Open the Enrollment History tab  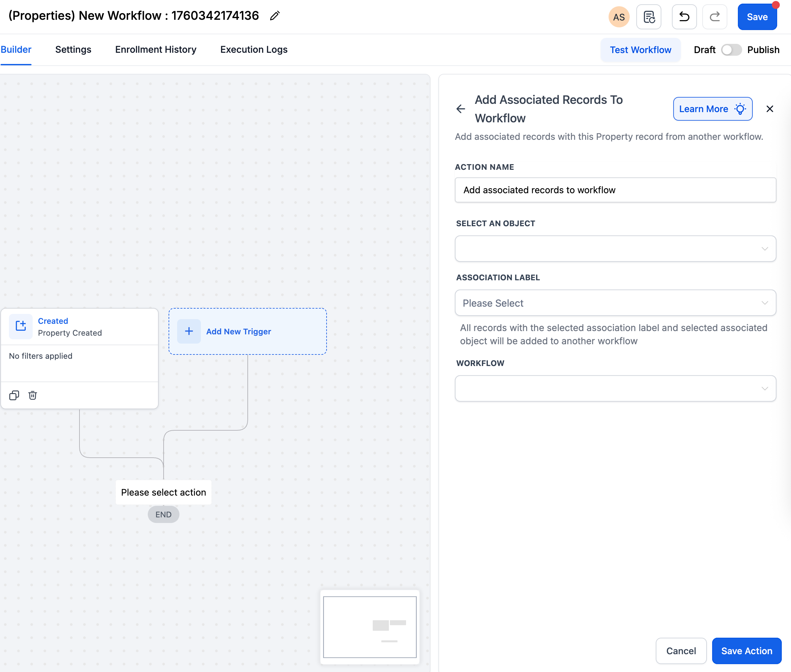click(x=155, y=49)
